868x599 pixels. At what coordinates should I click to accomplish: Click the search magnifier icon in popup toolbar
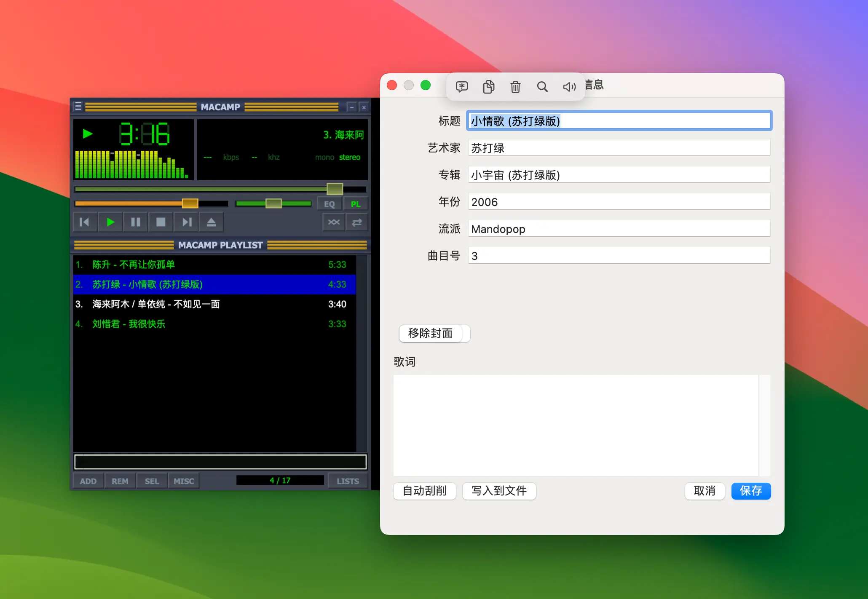coord(542,87)
